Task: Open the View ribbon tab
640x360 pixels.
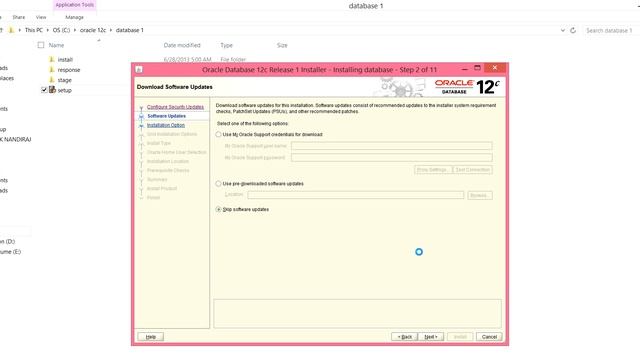Action: coord(41,17)
